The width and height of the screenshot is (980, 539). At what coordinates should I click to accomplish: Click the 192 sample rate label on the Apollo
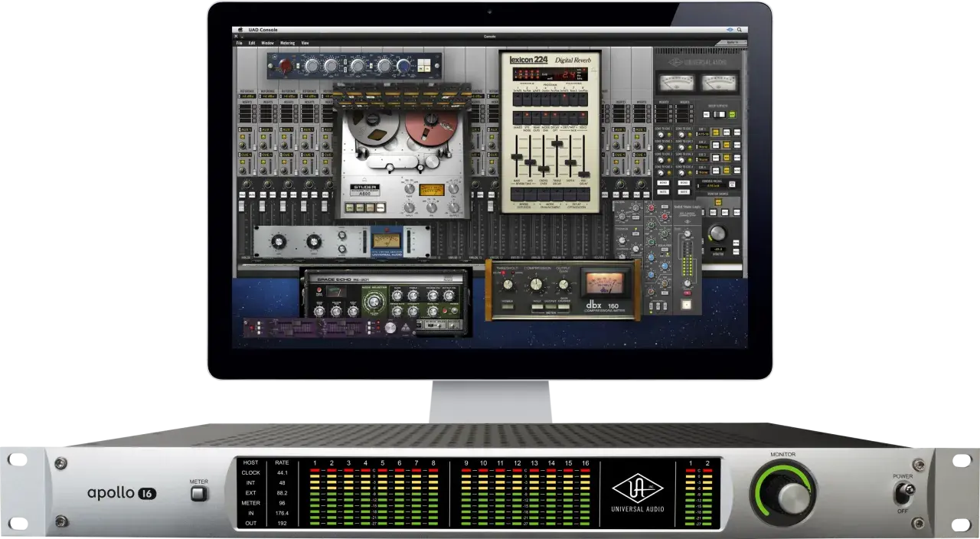pyautogui.click(x=282, y=522)
